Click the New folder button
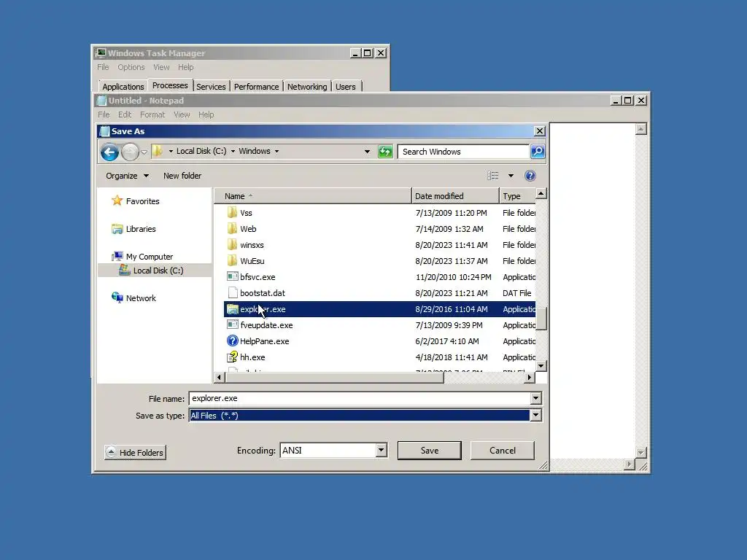 [x=182, y=176]
